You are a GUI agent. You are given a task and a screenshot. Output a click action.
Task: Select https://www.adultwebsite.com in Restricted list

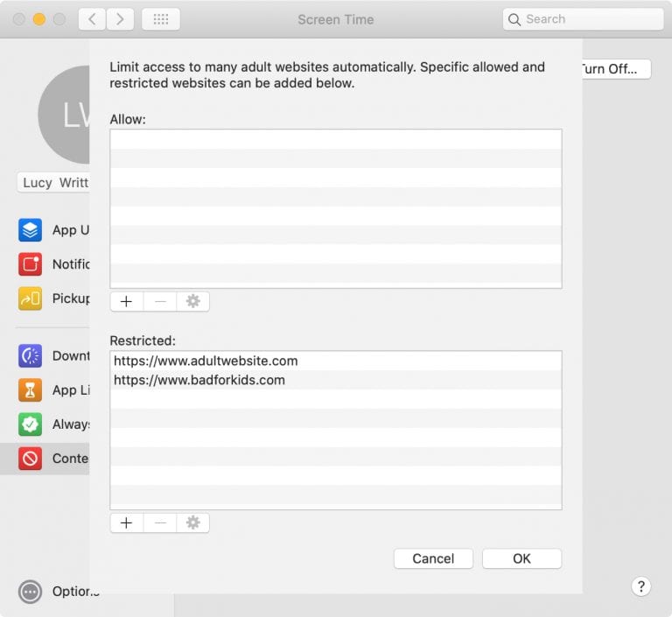206,361
